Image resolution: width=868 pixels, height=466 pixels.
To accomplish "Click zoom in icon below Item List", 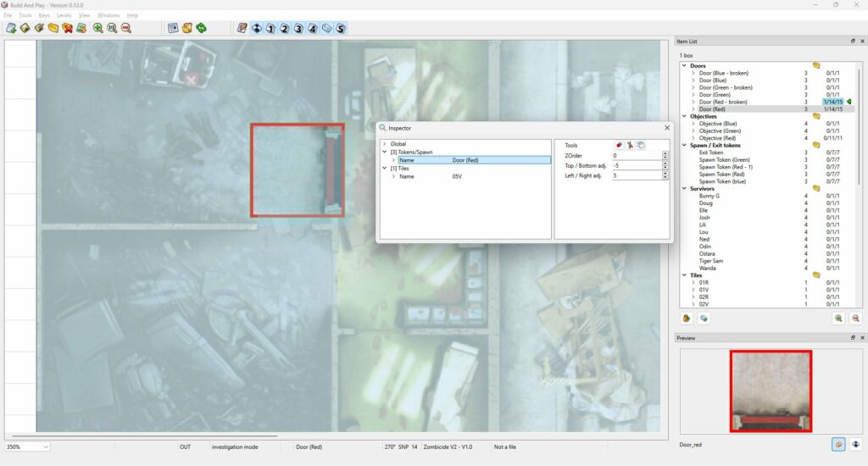I will 838,319.
